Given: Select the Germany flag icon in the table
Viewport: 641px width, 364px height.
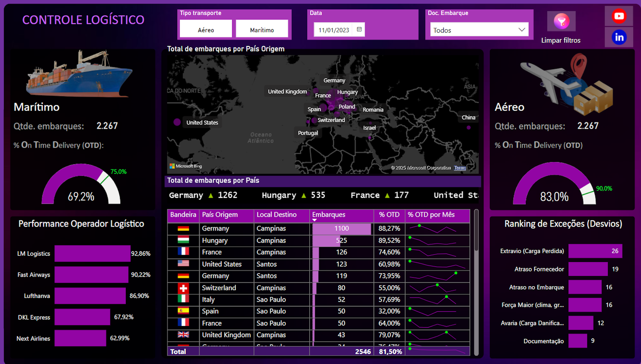Looking at the screenshot, I should click(x=183, y=228).
